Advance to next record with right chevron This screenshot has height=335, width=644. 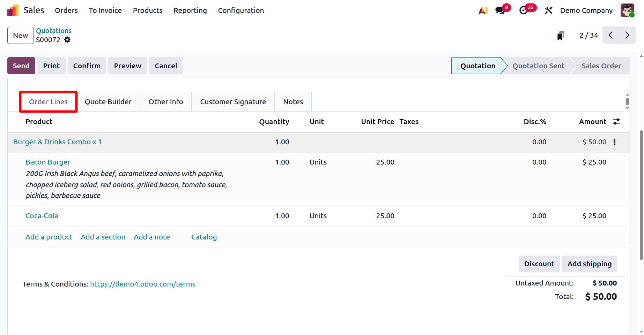[627, 35]
